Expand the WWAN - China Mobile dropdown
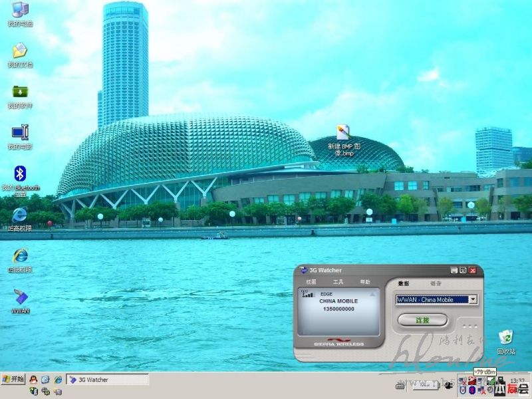Screen dimensions: 532x399 tap(473, 300)
